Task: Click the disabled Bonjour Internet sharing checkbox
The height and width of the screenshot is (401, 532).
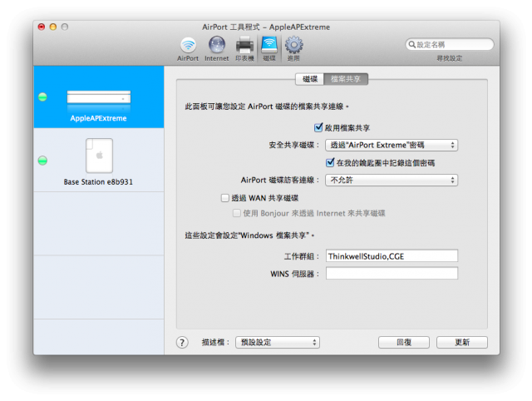Action: click(236, 213)
